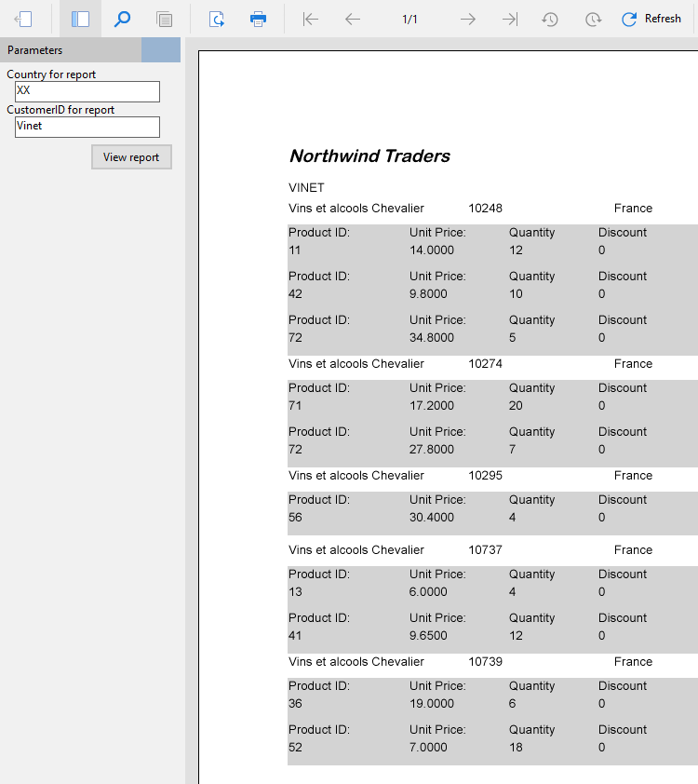Click product ID value 41

click(x=295, y=636)
